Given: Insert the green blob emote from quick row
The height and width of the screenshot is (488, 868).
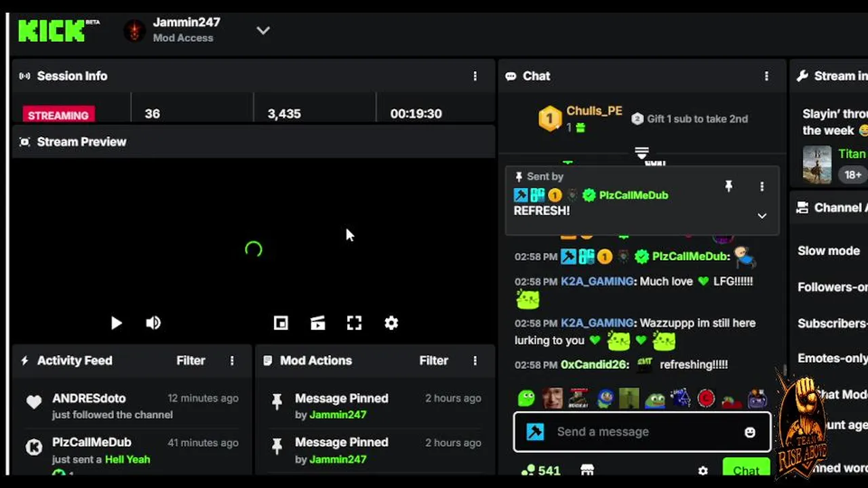Looking at the screenshot, I should [526, 398].
